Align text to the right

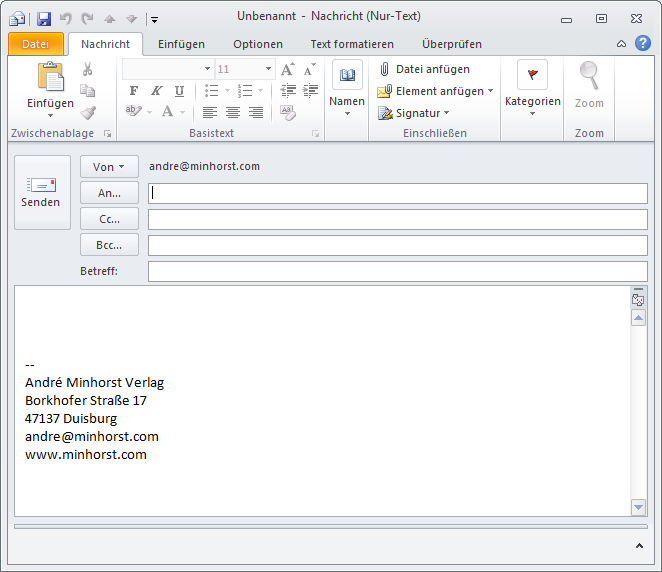(x=256, y=112)
